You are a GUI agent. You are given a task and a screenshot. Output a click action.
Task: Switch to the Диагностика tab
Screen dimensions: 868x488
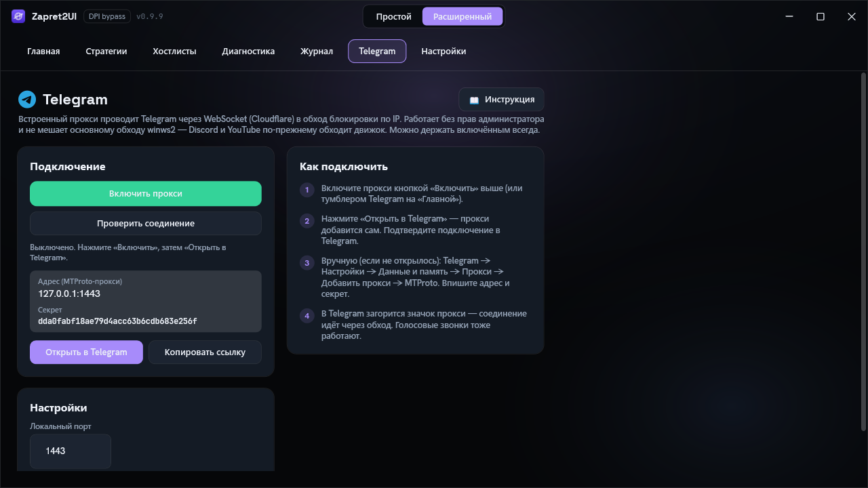point(248,51)
